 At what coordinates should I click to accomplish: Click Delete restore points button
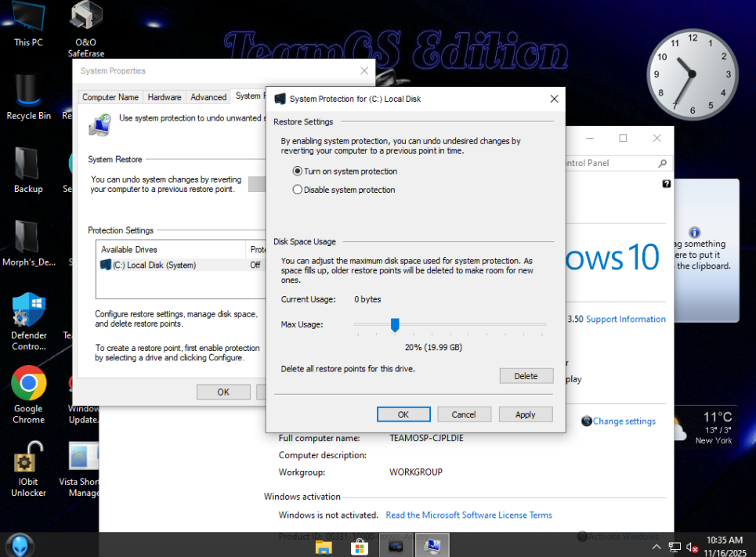click(x=526, y=376)
